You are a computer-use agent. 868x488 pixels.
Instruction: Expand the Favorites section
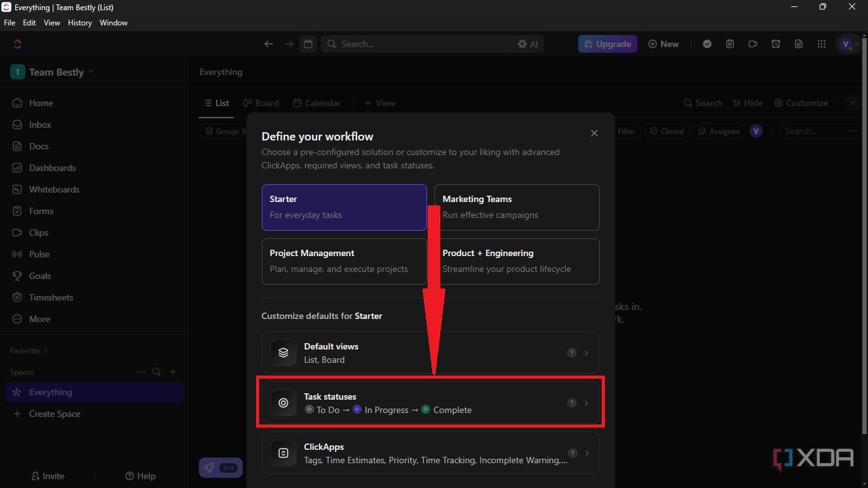click(x=29, y=350)
